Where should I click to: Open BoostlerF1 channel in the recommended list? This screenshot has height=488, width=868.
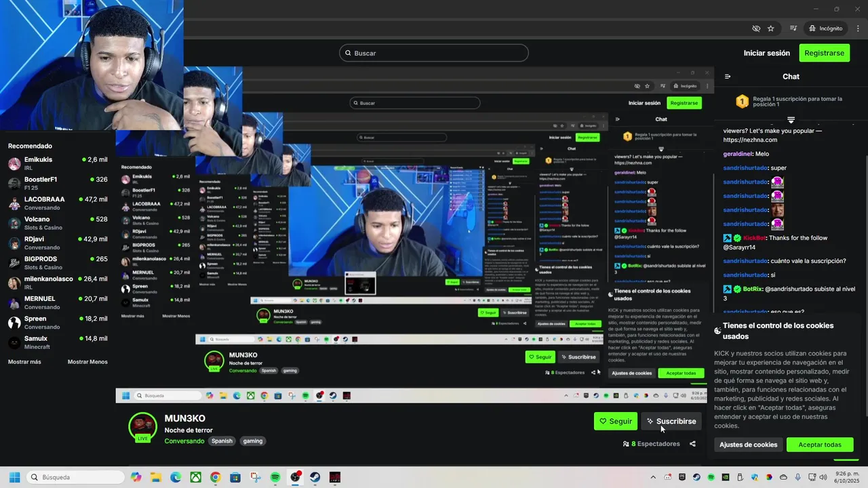click(58, 184)
